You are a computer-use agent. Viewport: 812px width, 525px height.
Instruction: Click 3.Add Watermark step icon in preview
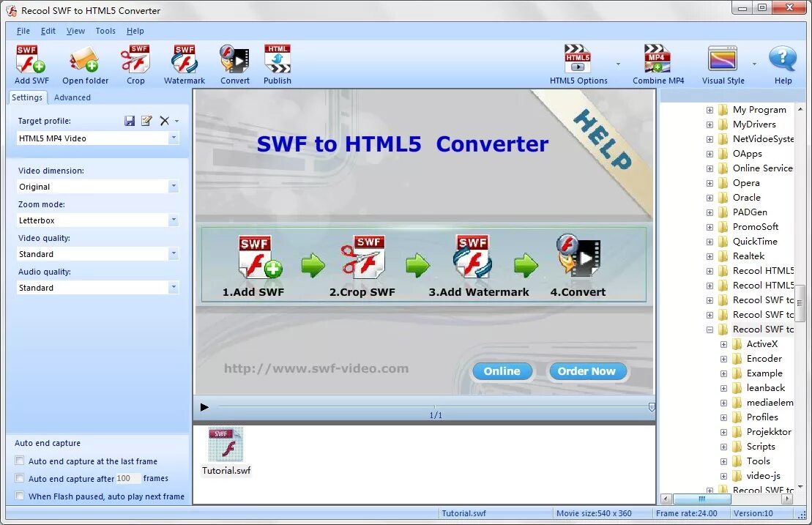click(x=472, y=256)
